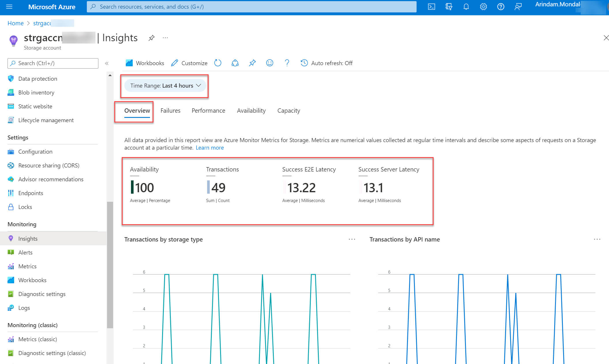Switch to the Failures tab

(170, 111)
